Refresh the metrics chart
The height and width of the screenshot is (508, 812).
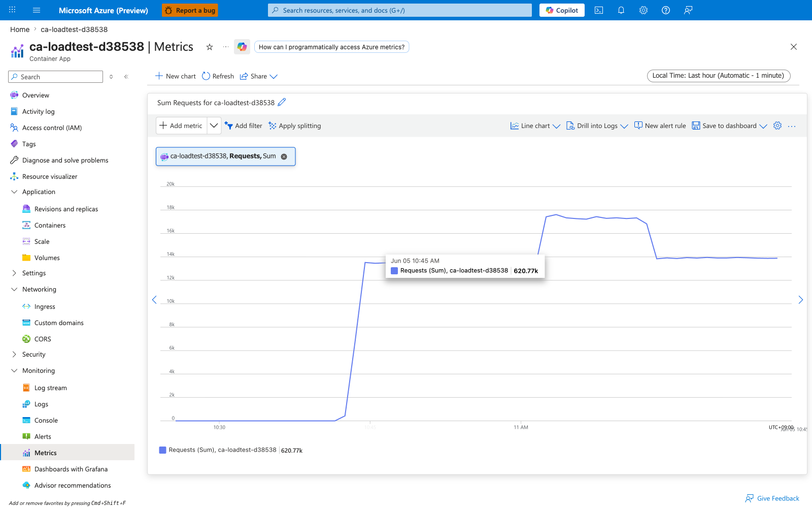click(218, 76)
